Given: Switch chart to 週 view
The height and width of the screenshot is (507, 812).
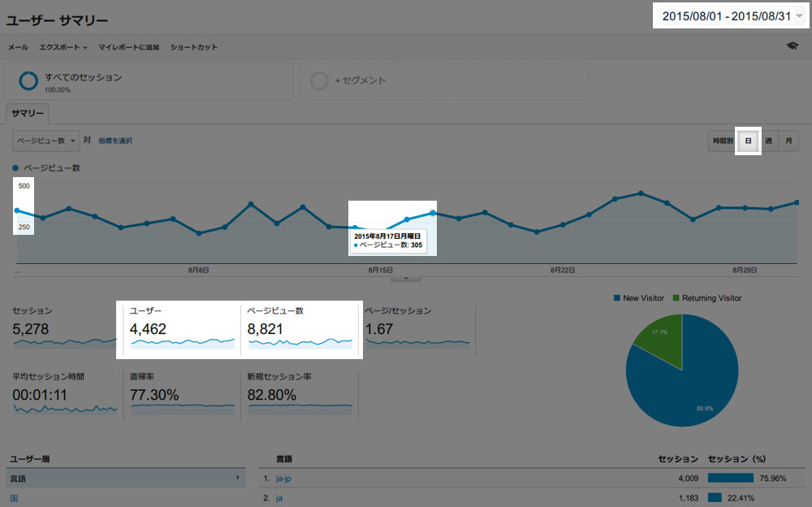Looking at the screenshot, I should click(x=768, y=141).
